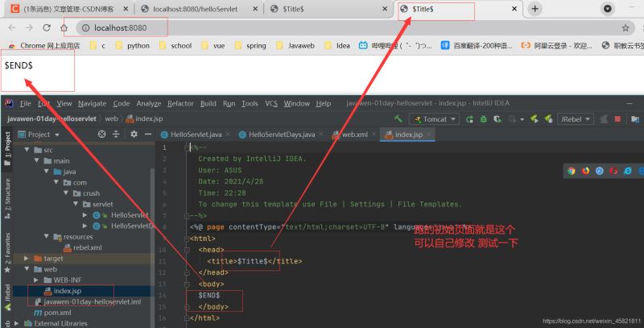Open the Tomcat run configuration dropdown
The image size is (644, 328).
[x=434, y=119]
